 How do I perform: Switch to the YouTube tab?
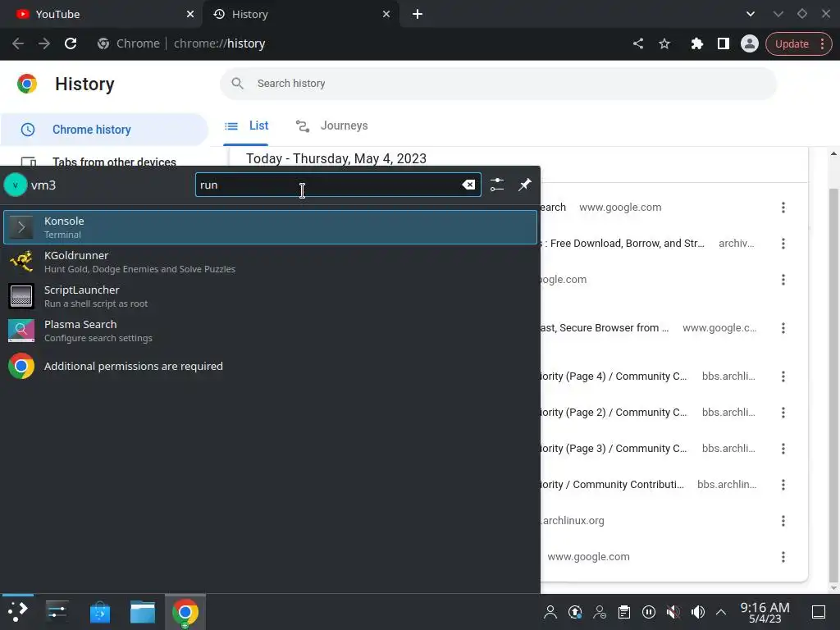tap(101, 14)
